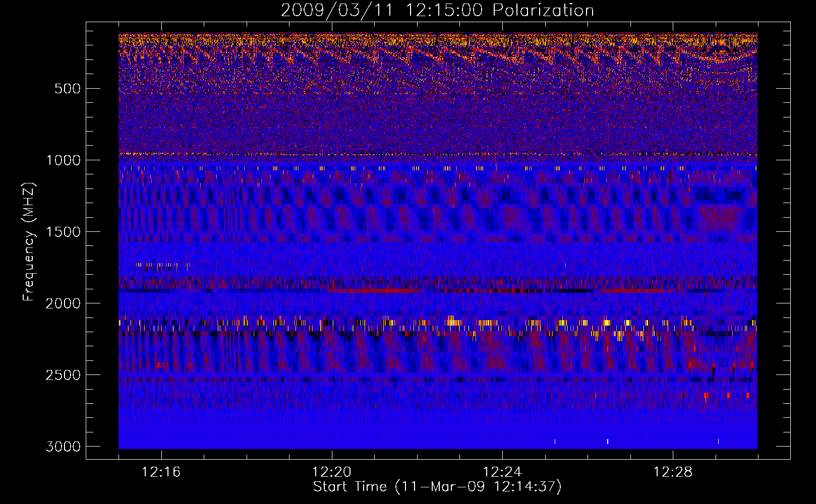Image resolution: width=816 pixels, height=504 pixels.
Task: Click the "Start Time (11-Mar-09 12:14:37)" label
Action: pyautogui.click(x=437, y=487)
